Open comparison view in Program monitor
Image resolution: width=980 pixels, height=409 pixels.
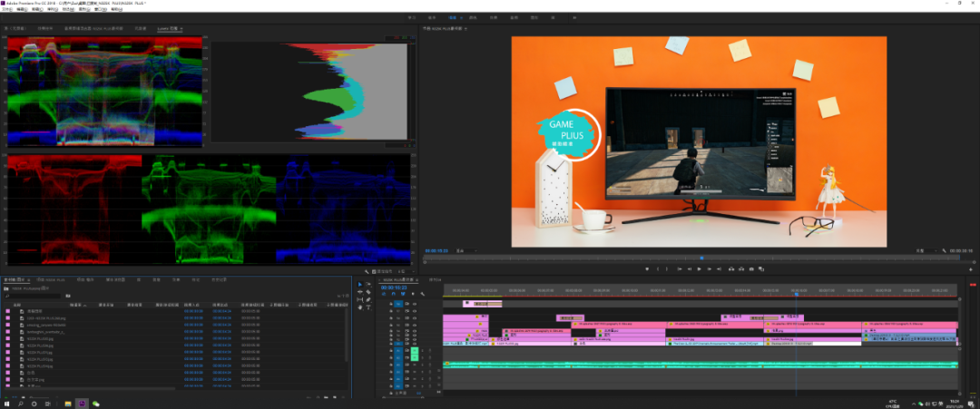coord(761,268)
